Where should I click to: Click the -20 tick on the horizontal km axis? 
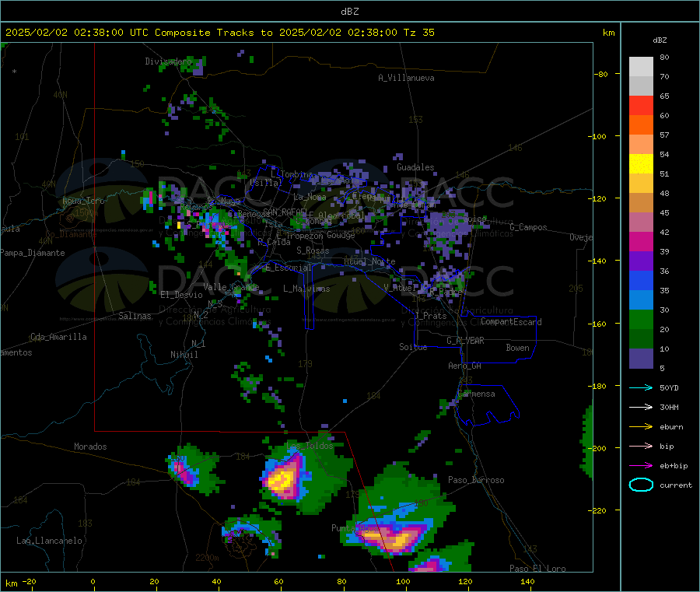[x=29, y=581]
